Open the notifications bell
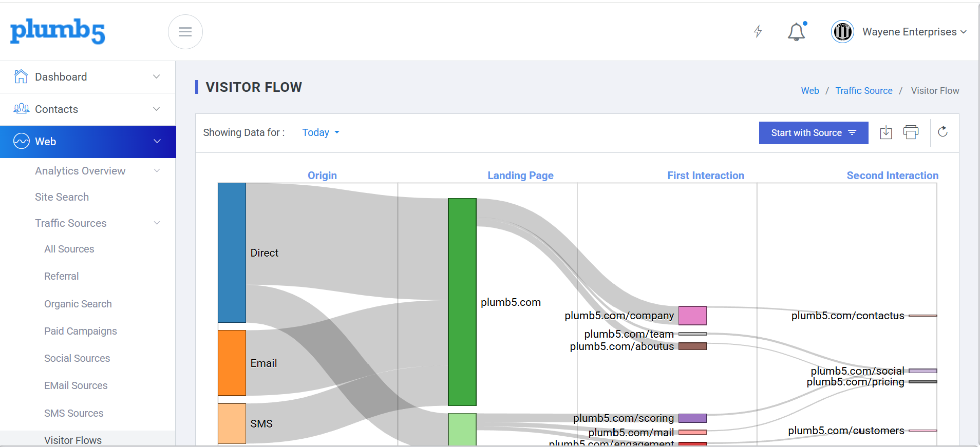 [x=797, y=32]
